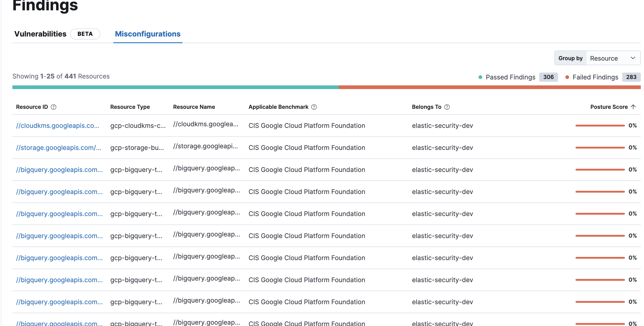Viewport: 644px width, 326px height.
Task: Toggle sort arrow next to Posture Score
Action: click(633, 107)
